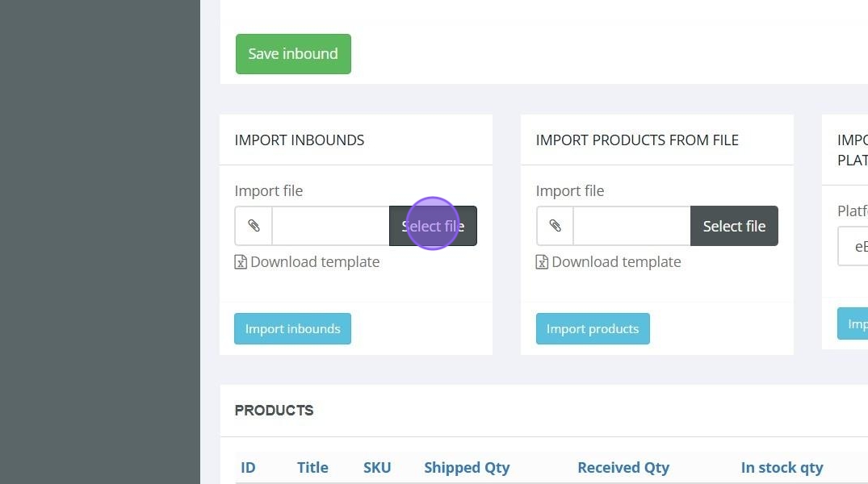Click the spreadsheet icon under Import Products file field
The width and height of the screenshot is (868, 484).
pos(542,262)
